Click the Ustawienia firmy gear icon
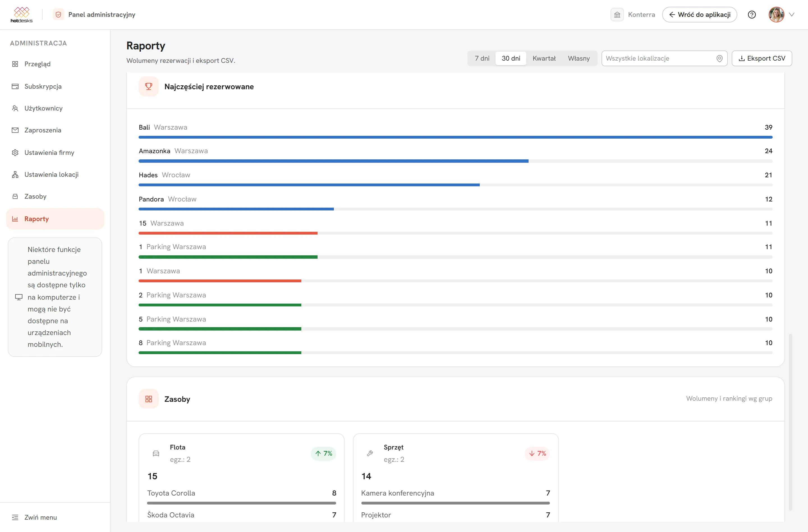This screenshot has width=808, height=532. (x=15, y=152)
